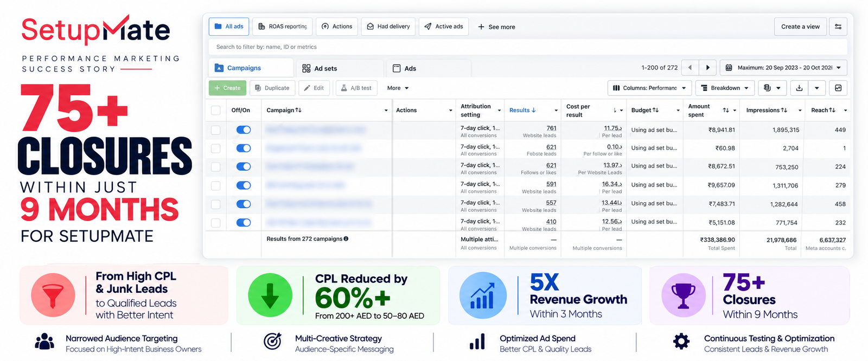The width and height of the screenshot is (868, 361).
Task: Sort by Amount spent using its sort arrows
Action: point(726,110)
